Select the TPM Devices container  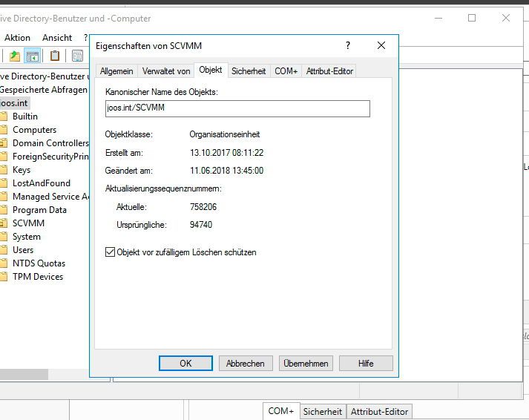(38, 277)
